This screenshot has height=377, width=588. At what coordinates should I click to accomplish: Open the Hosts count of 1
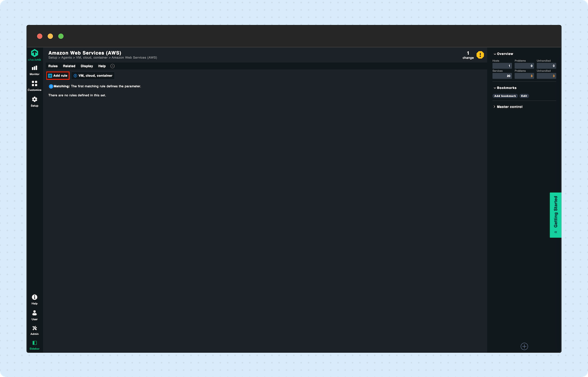502,66
